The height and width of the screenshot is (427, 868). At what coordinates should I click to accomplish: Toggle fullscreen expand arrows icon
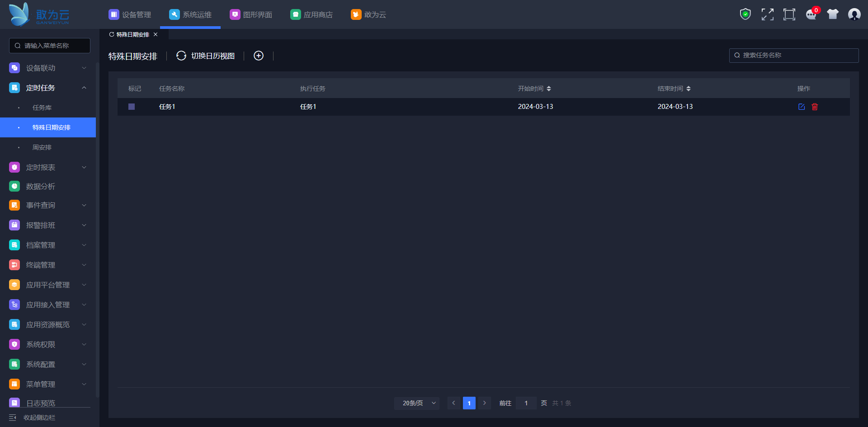(767, 14)
